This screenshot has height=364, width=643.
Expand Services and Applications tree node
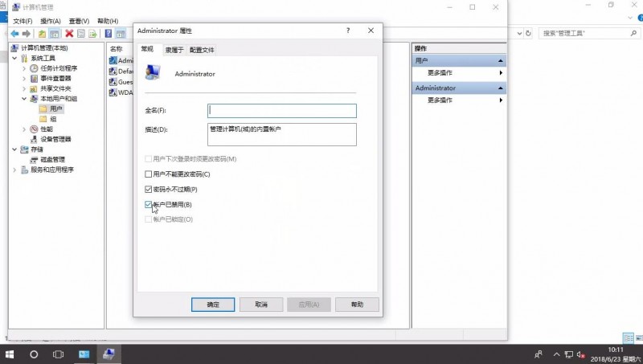pos(14,170)
